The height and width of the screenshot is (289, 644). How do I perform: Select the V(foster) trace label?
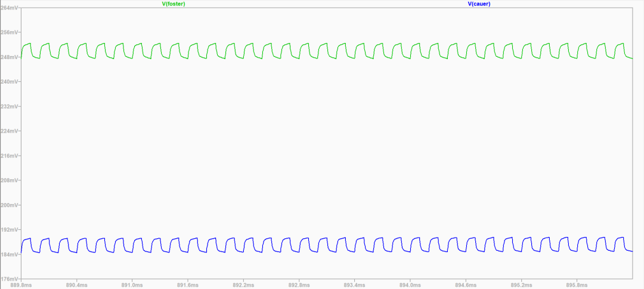174,4
